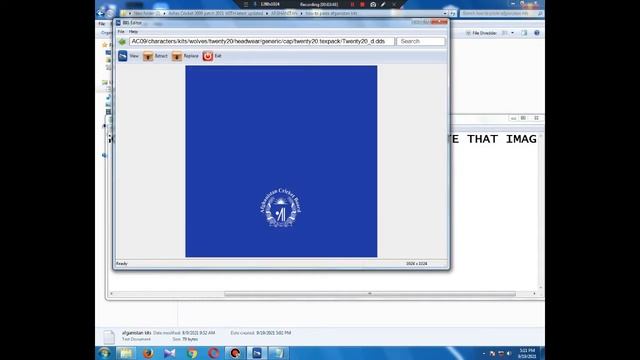Image resolution: width=640 pixels, height=360 pixels.
Task: Click the blue cap texture preview image
Action: [281, 161]
